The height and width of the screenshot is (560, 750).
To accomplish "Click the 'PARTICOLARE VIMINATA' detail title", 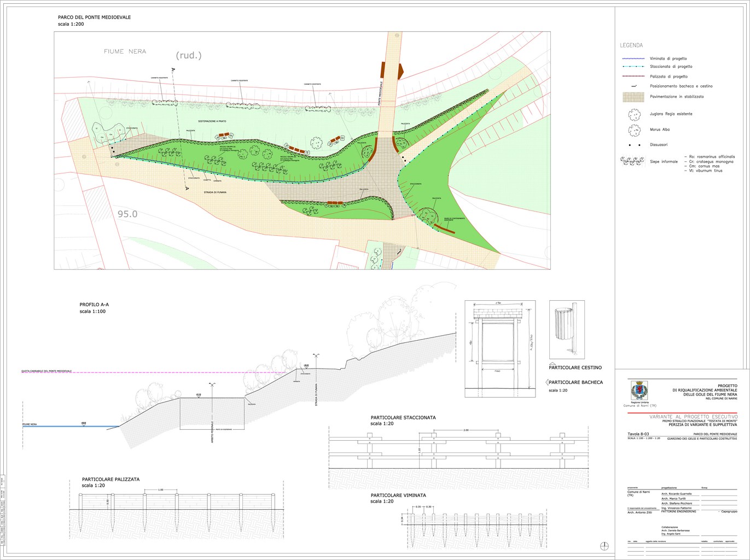I will point(398,495).
